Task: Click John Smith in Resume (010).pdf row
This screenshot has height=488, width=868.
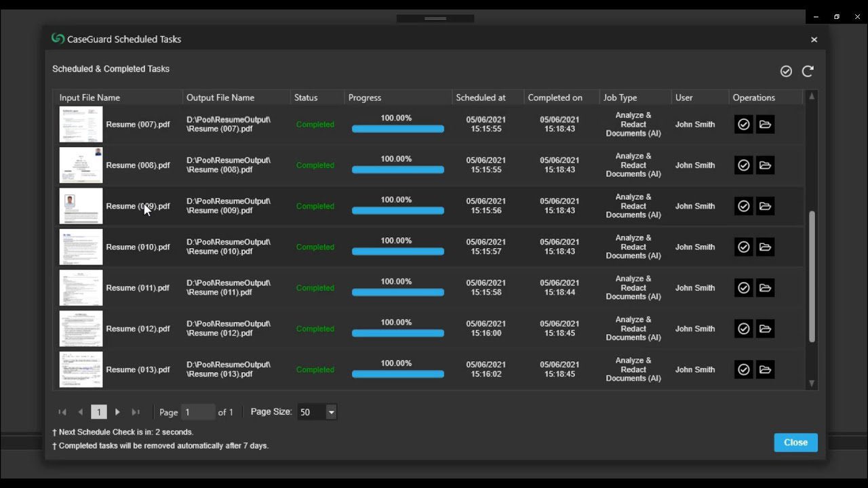Action: [695, 247]
